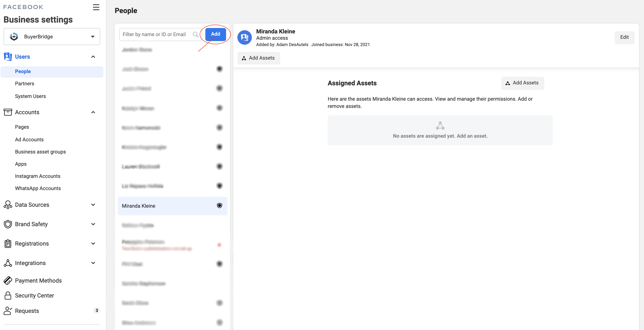Click Add Assets under Miranda Kleine header
Image resolution: width=644 pixels, height=330 pixels.
(259, 58)
